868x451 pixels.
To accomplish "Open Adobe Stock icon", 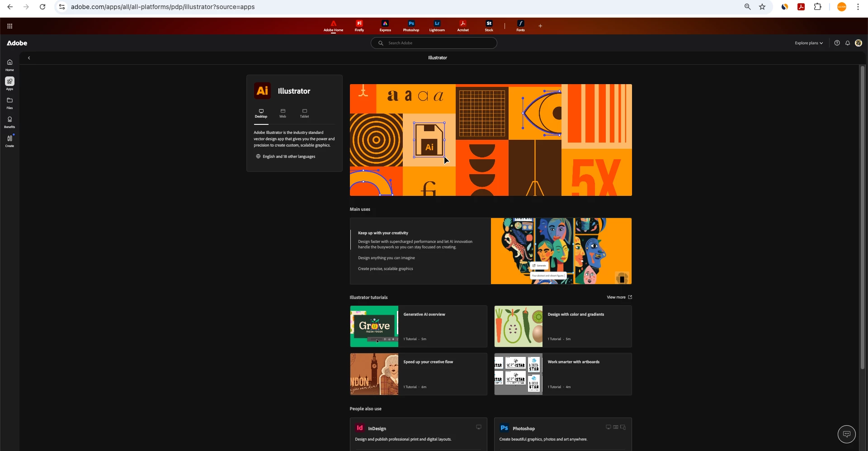I will point(489,26).
